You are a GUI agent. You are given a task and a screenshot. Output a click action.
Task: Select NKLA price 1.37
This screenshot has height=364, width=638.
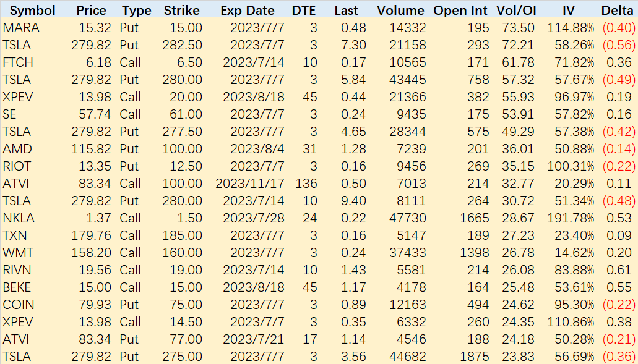[x=99, y=218]
